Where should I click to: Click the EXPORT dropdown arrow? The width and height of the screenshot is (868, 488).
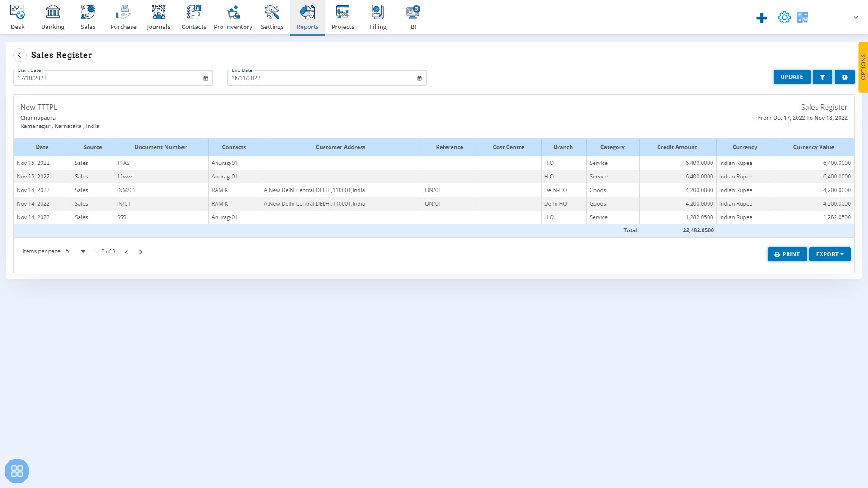(x=842, y=254)
